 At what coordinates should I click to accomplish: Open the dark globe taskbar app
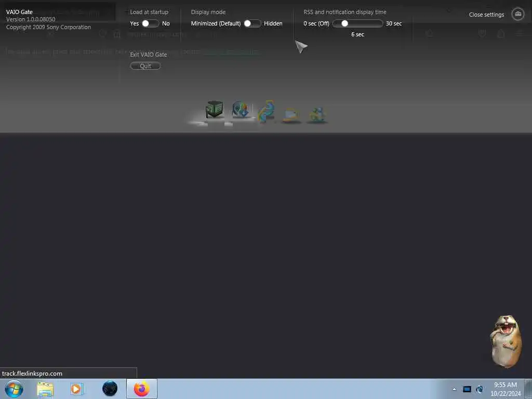pos(110,389)
